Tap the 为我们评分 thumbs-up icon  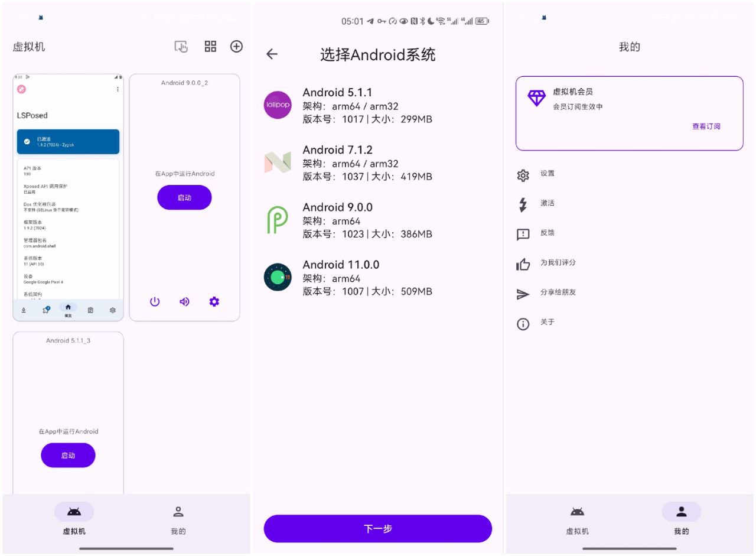[x=523, y=264]
